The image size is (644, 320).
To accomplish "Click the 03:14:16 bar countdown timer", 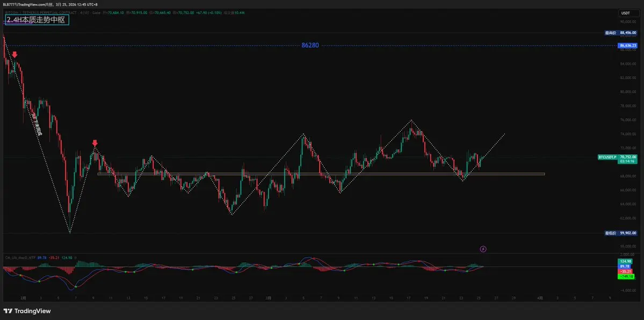I will (x=628, y=161).
